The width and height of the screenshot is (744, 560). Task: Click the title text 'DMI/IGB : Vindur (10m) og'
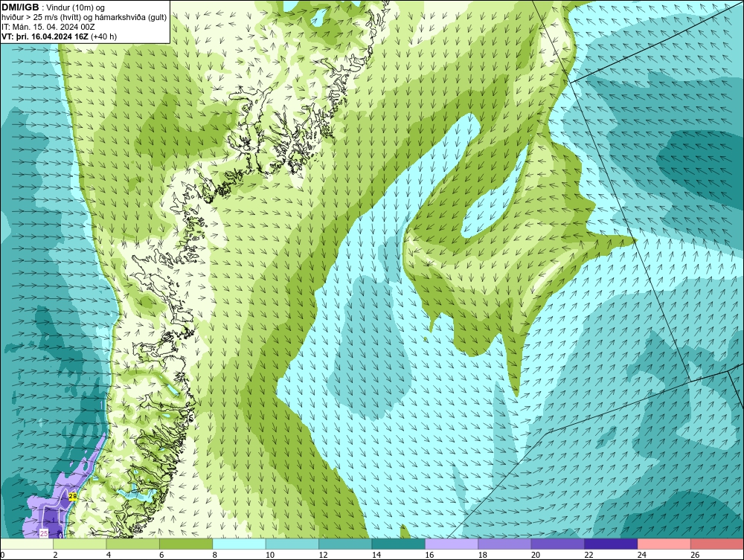pos(53,7)
